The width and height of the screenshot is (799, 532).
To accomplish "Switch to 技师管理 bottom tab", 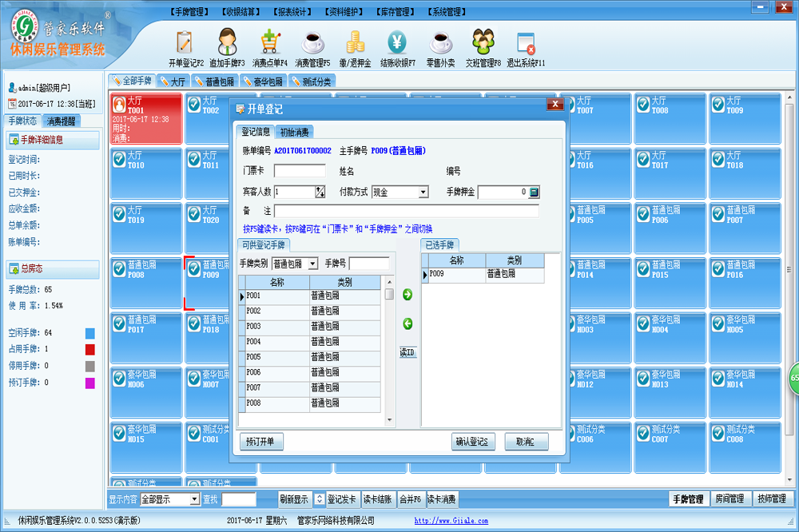I will point(772,499).
